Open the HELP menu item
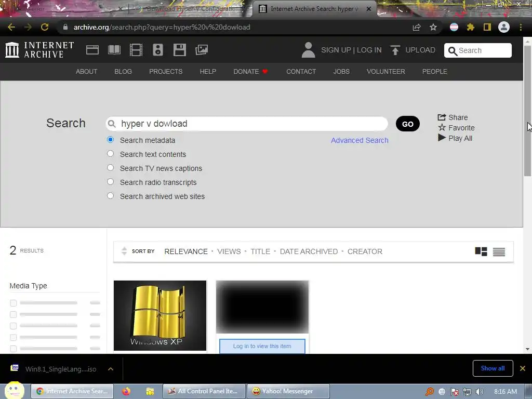 (208, 72)
